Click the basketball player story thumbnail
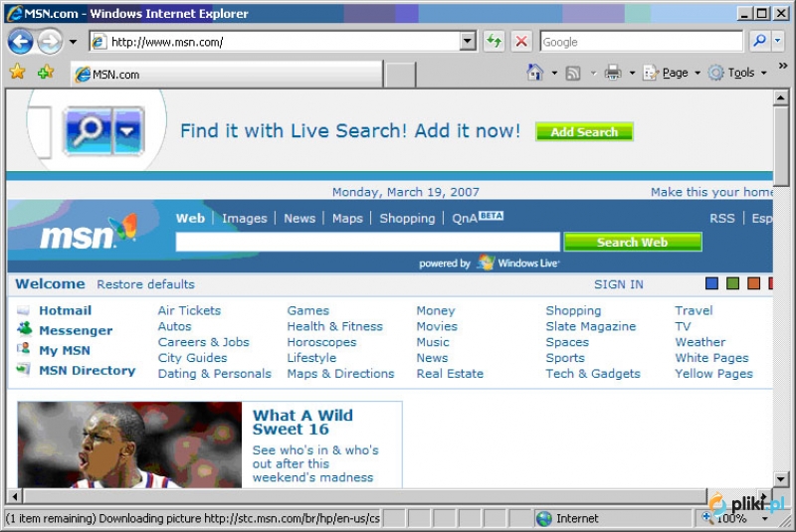 129,444
